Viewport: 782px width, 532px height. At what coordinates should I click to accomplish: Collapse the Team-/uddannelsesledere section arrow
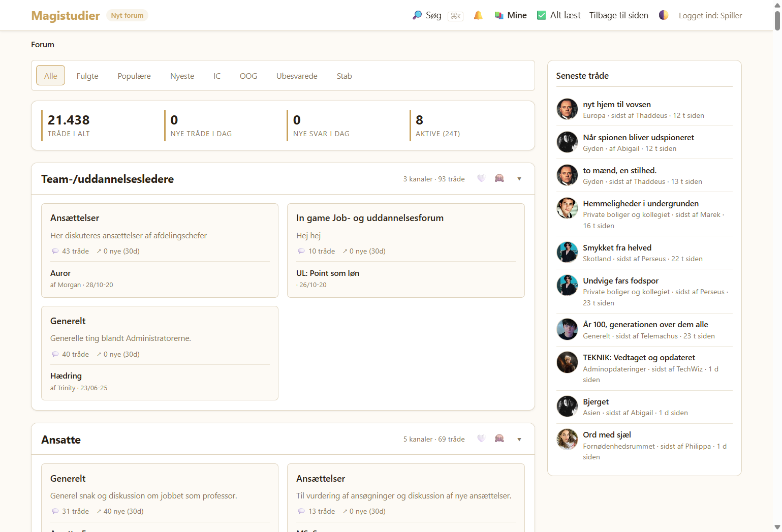click(519, 179)
